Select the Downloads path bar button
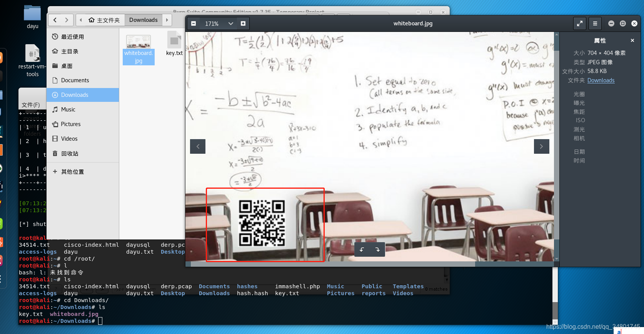This screenshot has height=334, width=644. tap(143, 20)
